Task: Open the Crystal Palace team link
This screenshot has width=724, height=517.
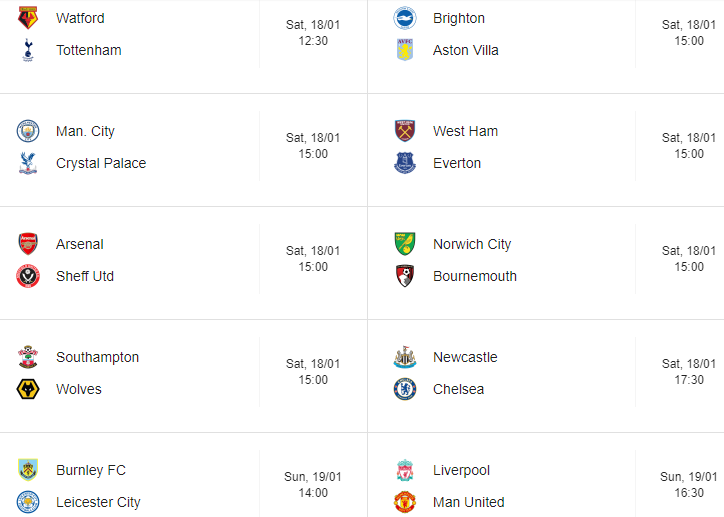Action: (x=101, y=163)
